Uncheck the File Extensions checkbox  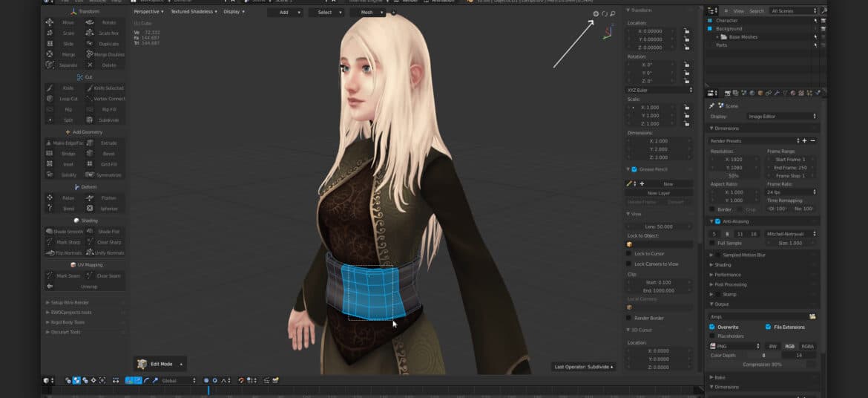(x=769, y=327)
